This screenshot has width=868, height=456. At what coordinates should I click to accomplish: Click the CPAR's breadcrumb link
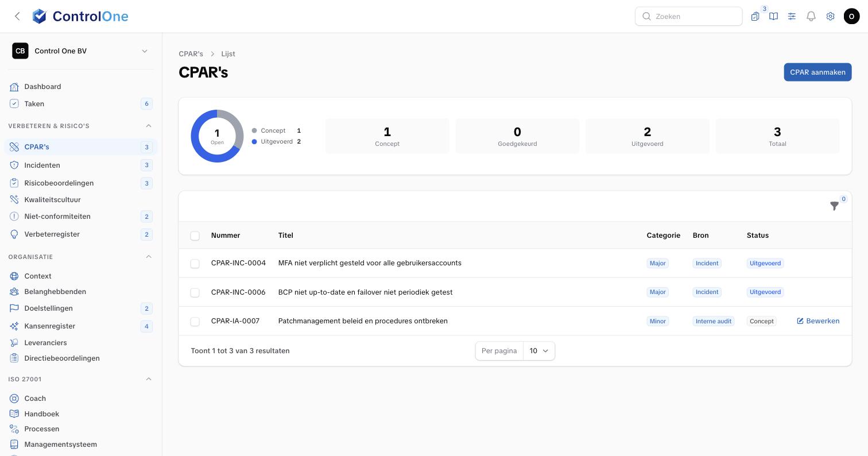191,53
